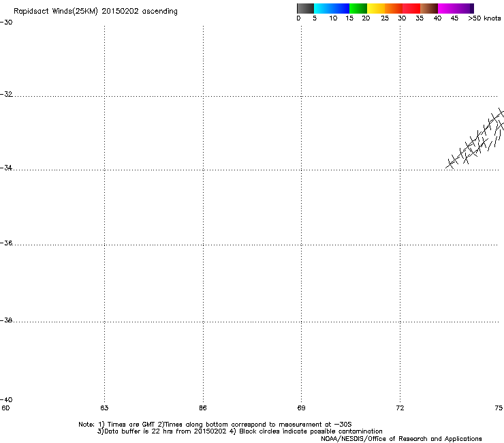
Task: Click the legend tick label '10'
Action: [x=333, y=18]
